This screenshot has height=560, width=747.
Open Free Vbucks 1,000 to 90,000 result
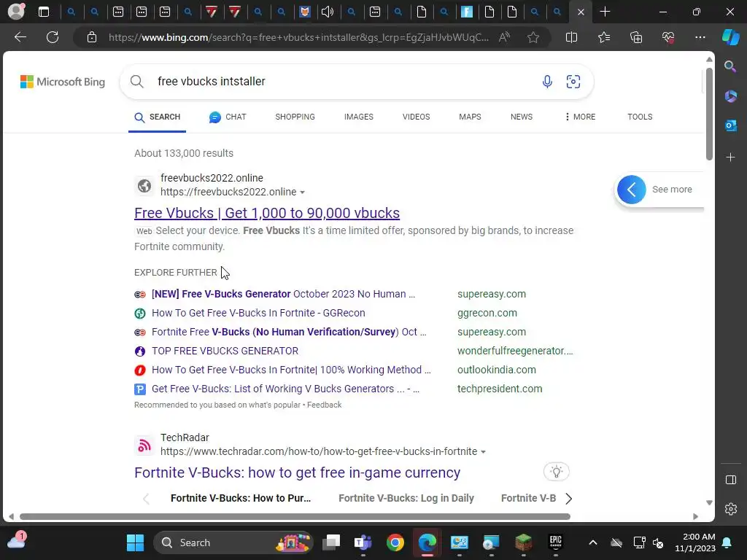coord(267,213)
